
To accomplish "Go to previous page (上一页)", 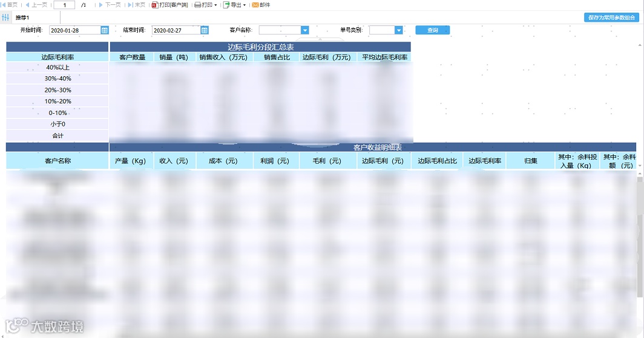I will click(x=36, y=5).
